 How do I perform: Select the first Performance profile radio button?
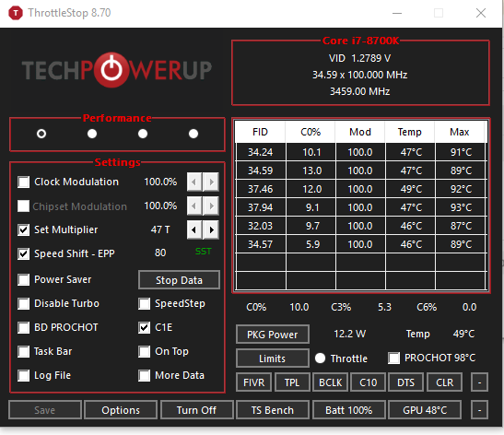click(x=41, y=134)
